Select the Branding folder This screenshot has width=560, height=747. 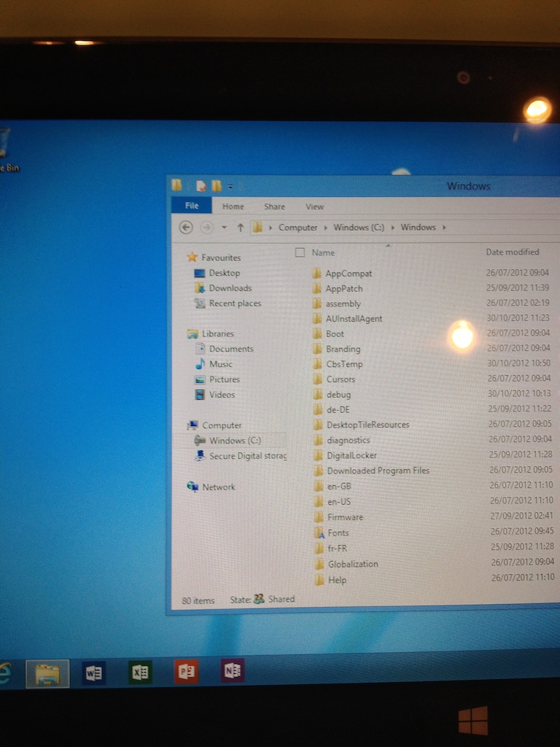point(343,349)
